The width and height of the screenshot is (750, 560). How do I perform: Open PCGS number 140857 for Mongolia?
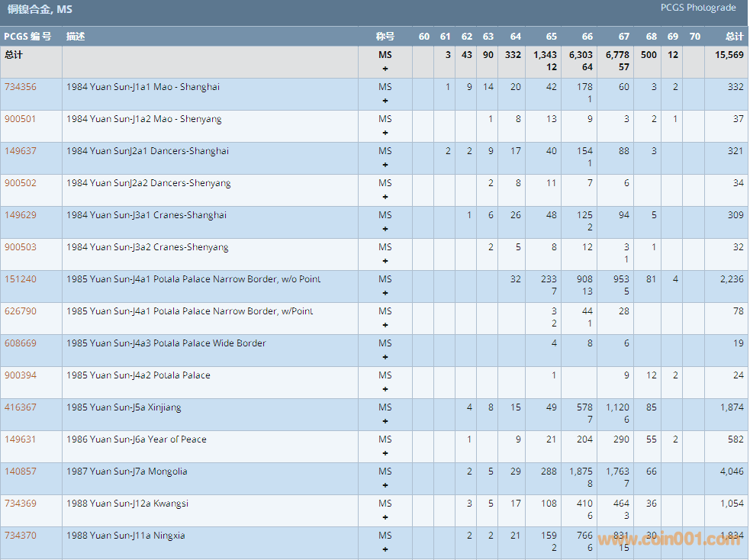(21, 471)
